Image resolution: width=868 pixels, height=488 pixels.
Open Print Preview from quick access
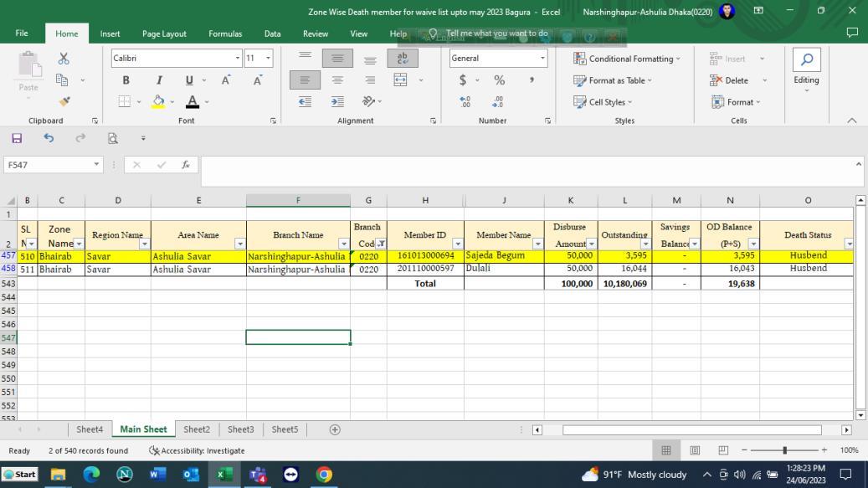click(113, 138)
